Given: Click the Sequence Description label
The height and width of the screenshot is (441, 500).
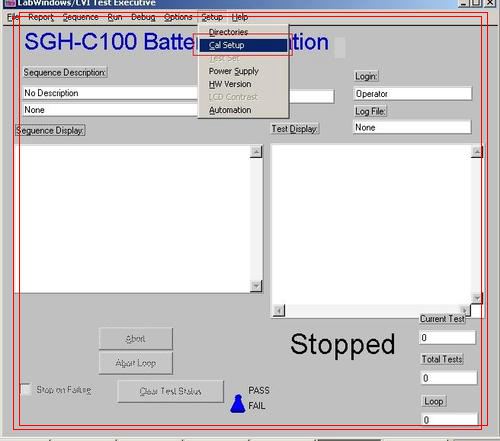Looking at the screenshot, I should click(65, 72).
